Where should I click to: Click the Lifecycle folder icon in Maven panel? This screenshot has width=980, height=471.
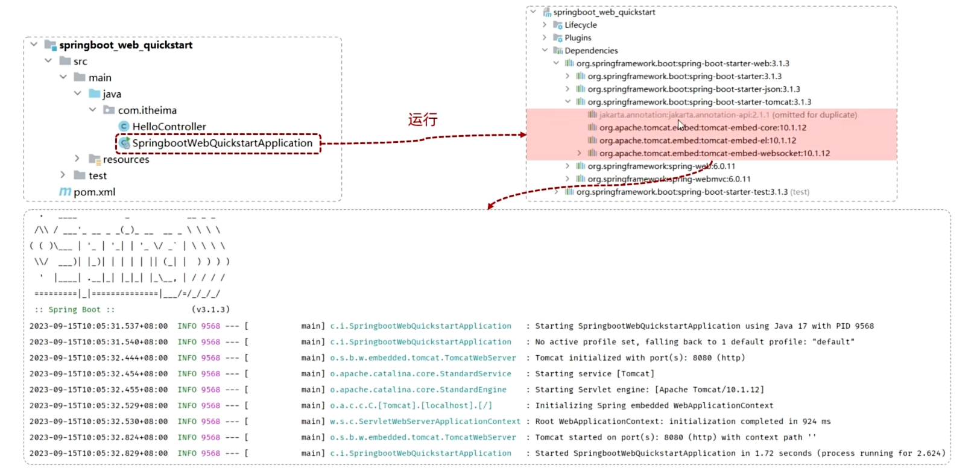click(x=558, y=25)
